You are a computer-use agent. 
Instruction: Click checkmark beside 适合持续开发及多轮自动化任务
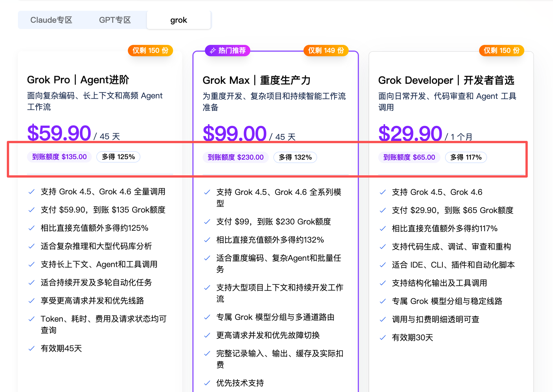click(x=32, y=283)
